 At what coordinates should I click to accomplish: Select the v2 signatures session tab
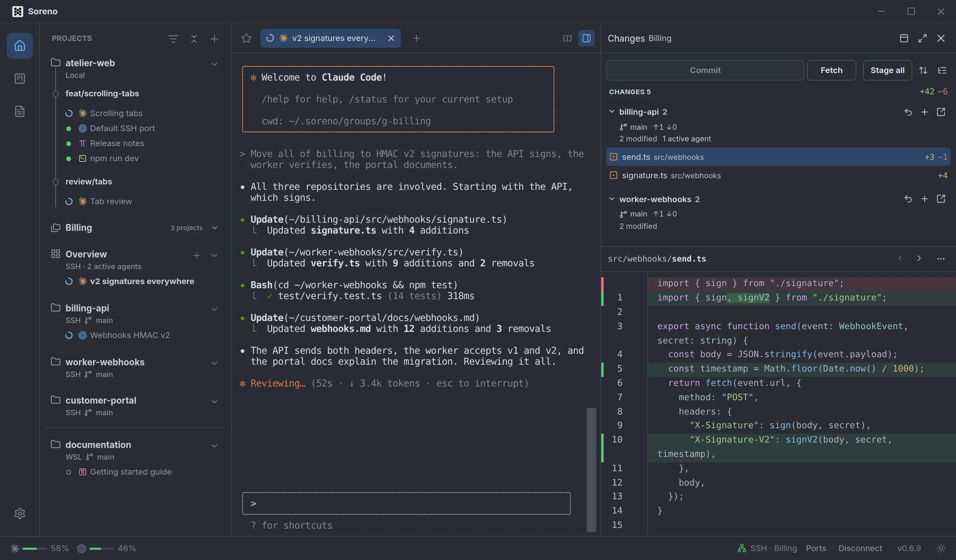tap(330, 38)
